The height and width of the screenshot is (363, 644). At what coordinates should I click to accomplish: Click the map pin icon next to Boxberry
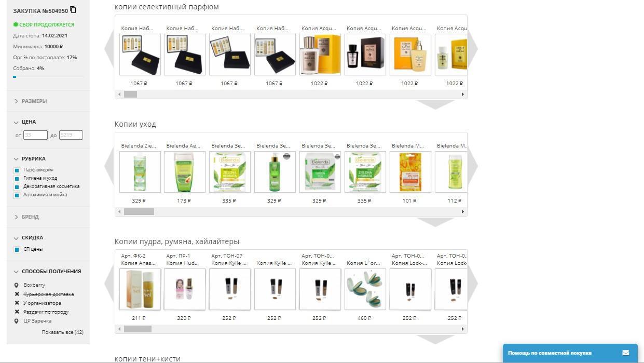point(17,285)
